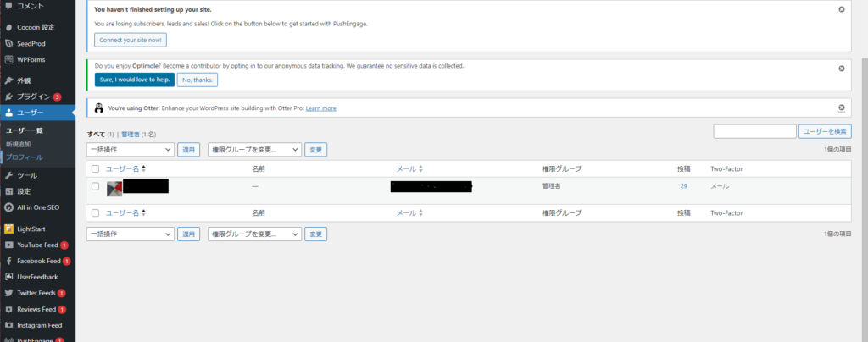Click the No, thanks. button

[x=198, y=80]
